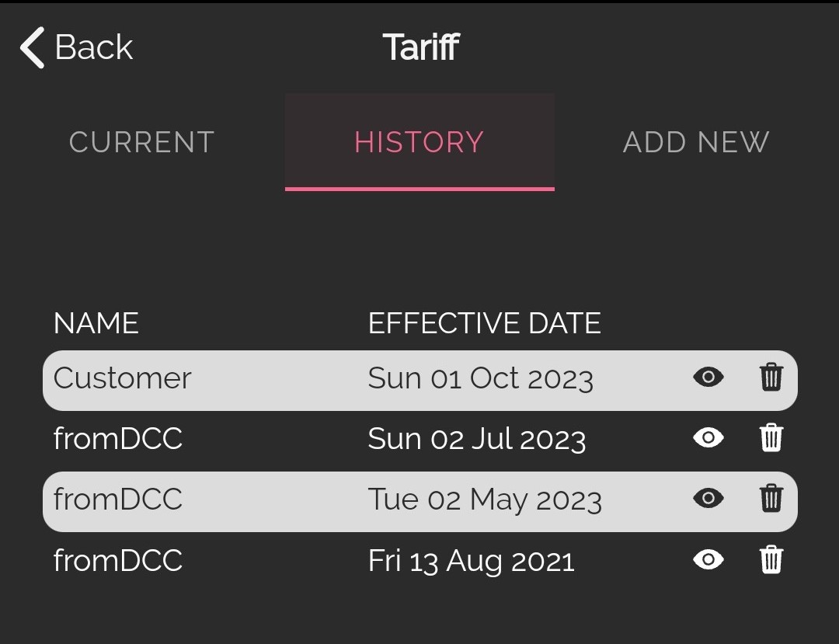The image size is (839, 644).
Task: Select the Sun 02 Jul 2023 date
Action: [477, 439]
